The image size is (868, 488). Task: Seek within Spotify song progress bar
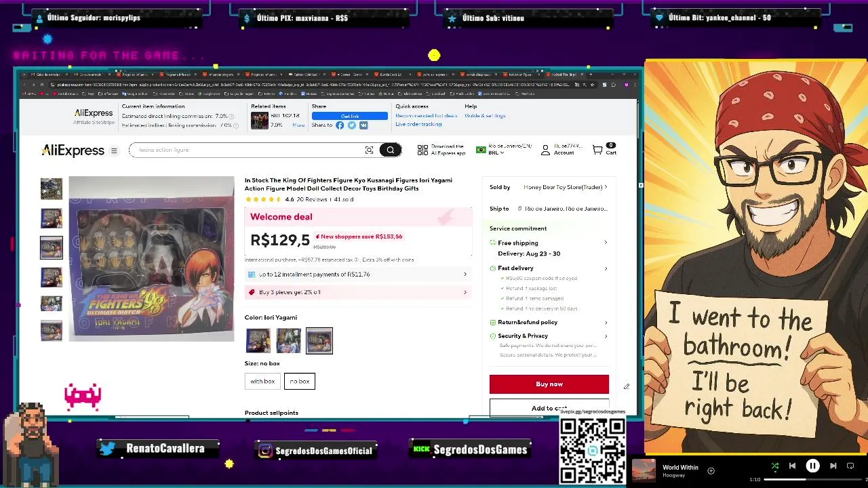click(x=812, y=479)
